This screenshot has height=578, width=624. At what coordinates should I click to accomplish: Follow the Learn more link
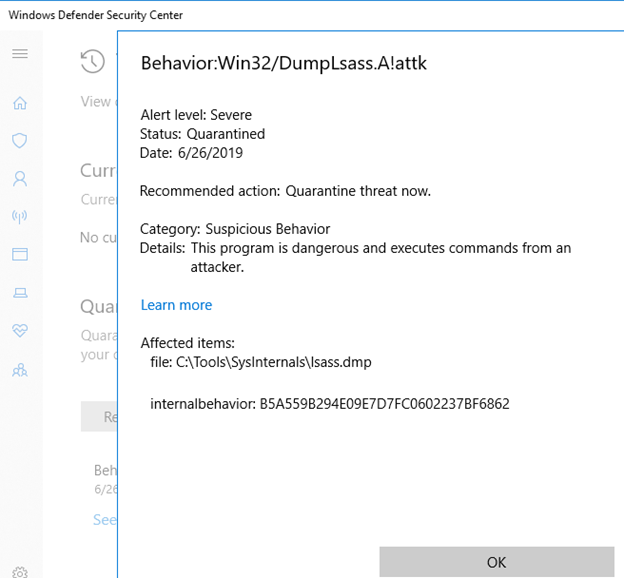176,305
